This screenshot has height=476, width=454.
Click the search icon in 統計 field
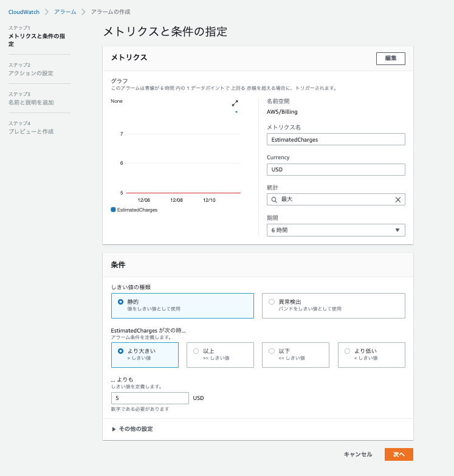click(x=274, y=200)
